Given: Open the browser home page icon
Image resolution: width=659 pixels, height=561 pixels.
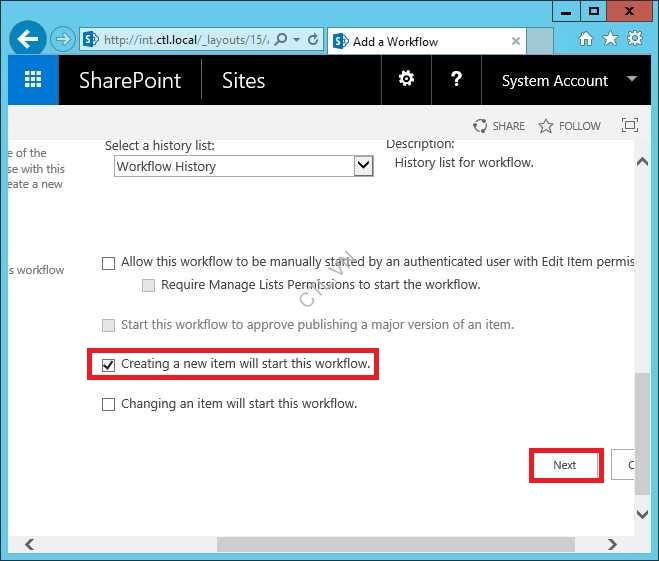Looking at the screenshot, I should [x=586, y=40].
